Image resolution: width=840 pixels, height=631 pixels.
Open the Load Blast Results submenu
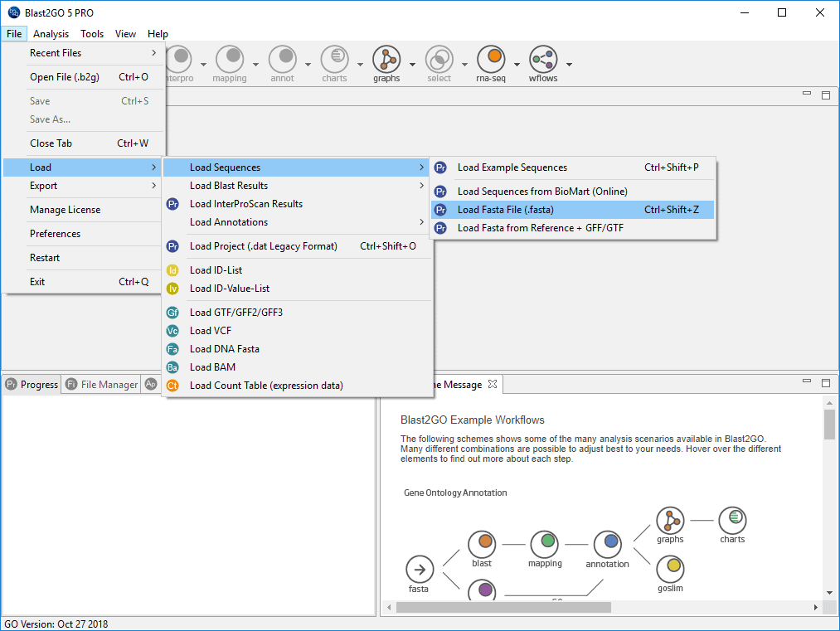[x=298, y=186]
